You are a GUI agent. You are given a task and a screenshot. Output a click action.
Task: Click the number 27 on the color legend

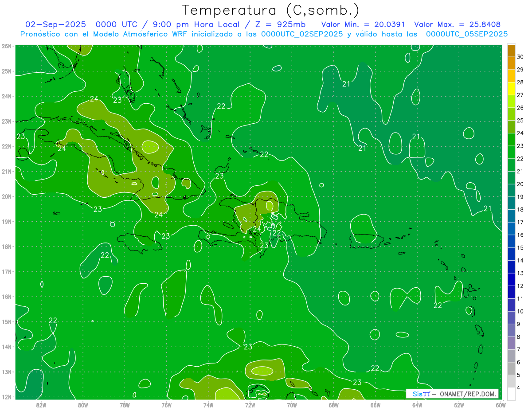pyautogui.click(x=520, y=95)
